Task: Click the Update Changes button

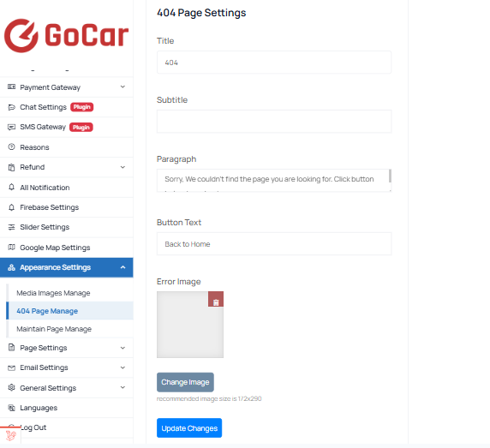Action: pos(189,428)
